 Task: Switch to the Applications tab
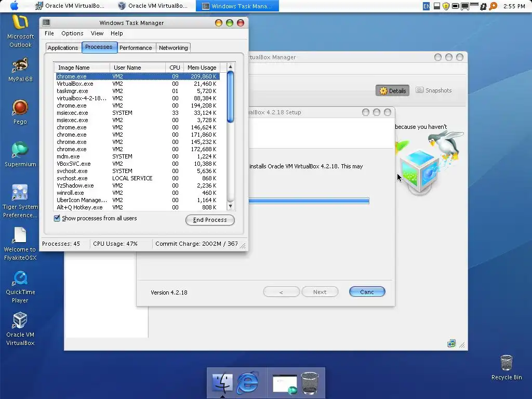tap(63, 48)
